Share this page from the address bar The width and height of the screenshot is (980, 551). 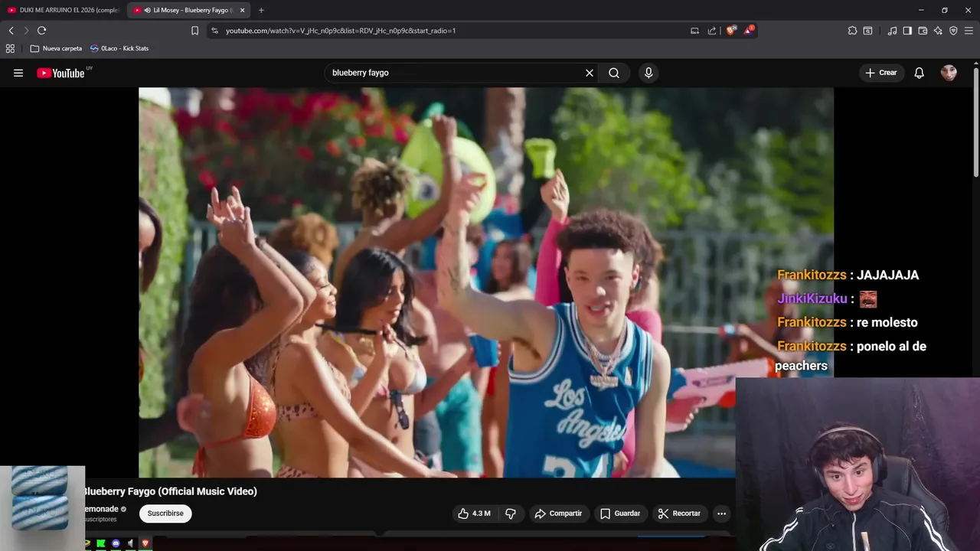pyautogui.click(x=712, y=31)
